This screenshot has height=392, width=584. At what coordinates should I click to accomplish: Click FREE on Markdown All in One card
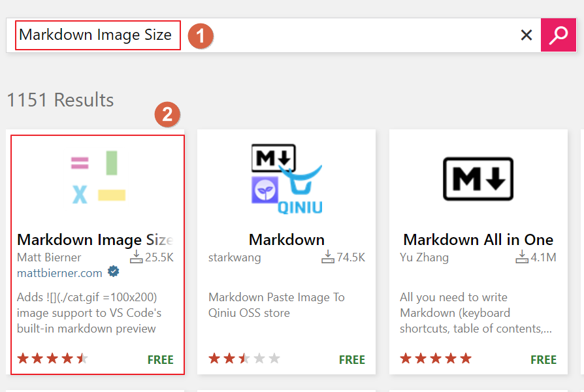pyautogui.click(x=543, y=359)
